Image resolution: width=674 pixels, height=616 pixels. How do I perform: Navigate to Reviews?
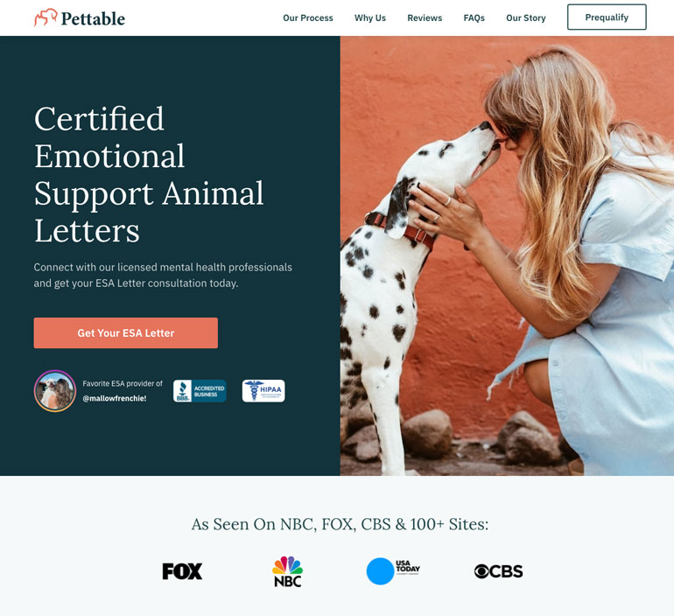point(425,18)
